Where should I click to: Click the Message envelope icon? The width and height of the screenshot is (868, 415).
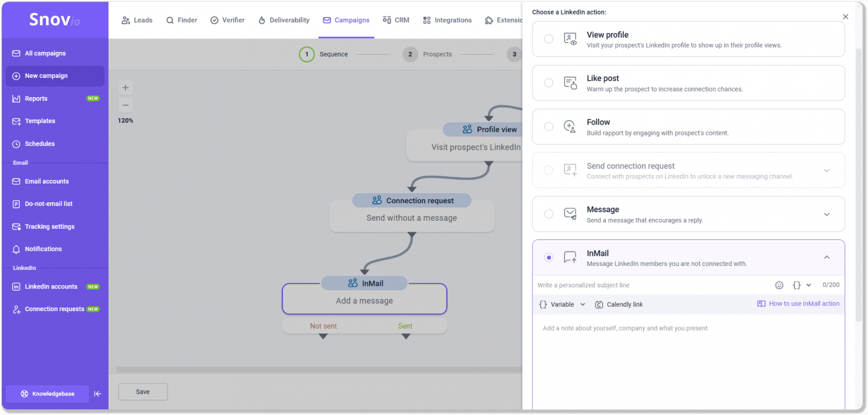(x=570, y=214)
